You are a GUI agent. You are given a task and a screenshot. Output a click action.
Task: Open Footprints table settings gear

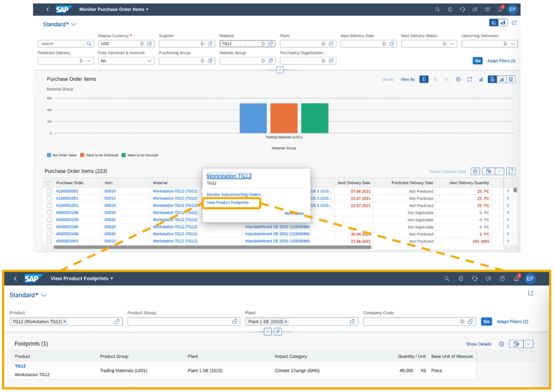point(501,344)
